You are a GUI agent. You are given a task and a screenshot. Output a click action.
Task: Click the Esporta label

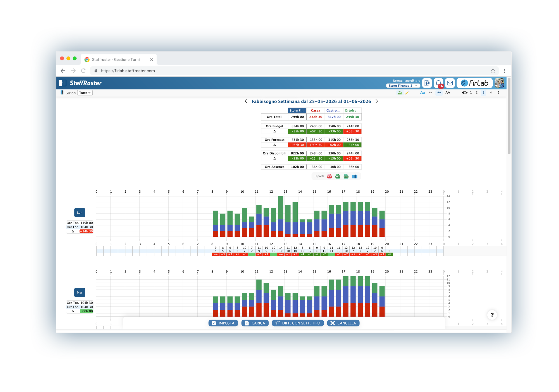(x=319, y=176)
